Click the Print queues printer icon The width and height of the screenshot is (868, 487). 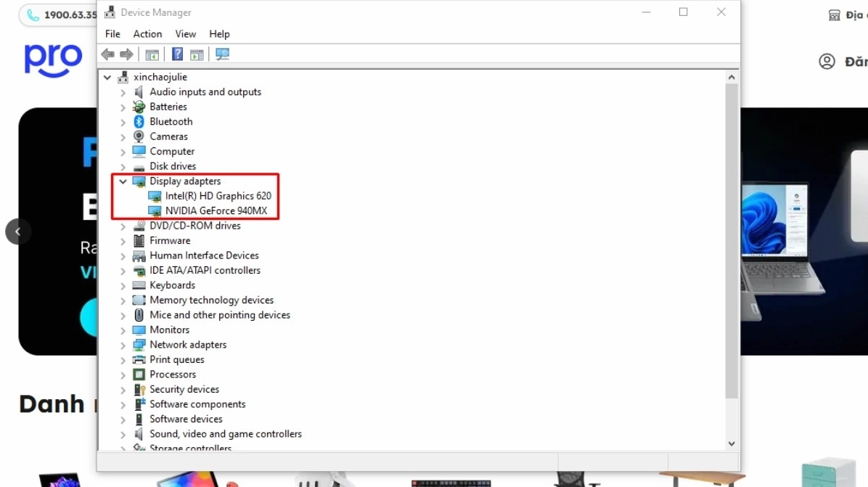(x=139, y=360)
